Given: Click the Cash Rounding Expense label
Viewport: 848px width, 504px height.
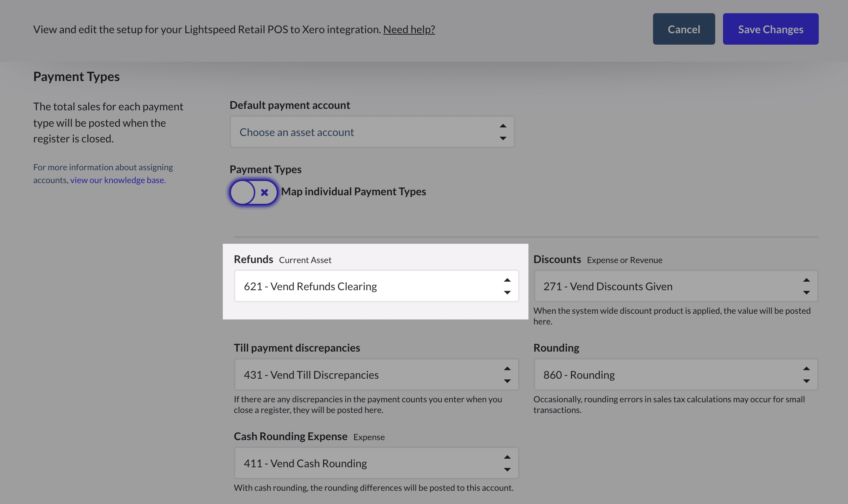Looking at the screenshot, I should coord(309,436).
